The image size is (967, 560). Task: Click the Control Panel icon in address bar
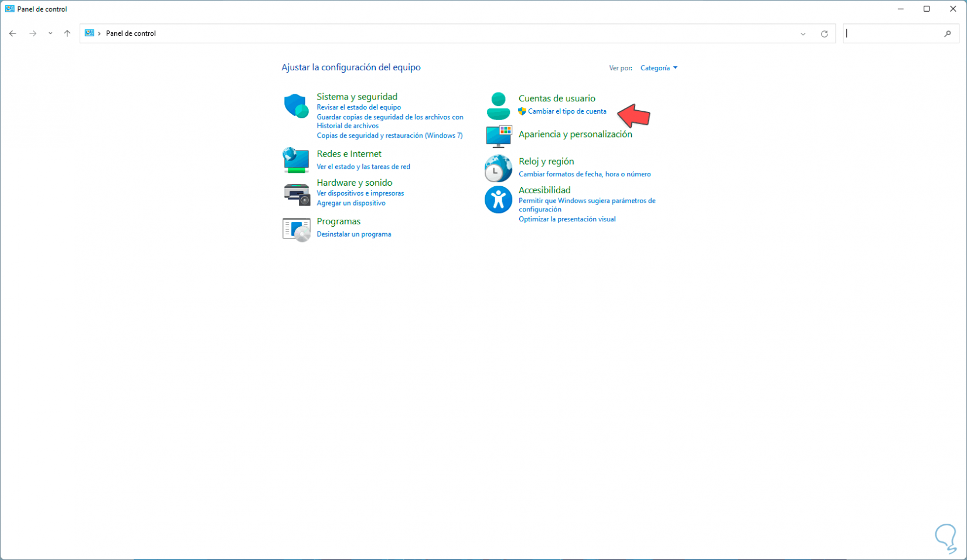90,33
